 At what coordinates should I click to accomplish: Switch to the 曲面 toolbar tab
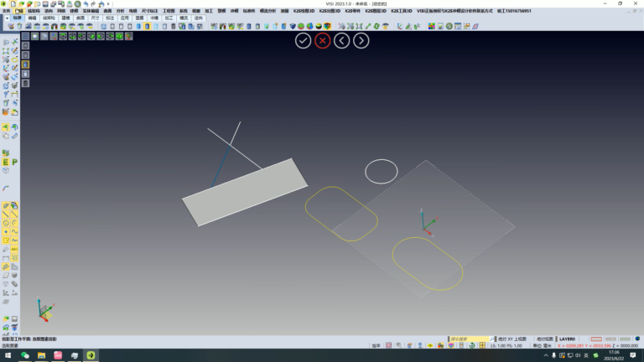click(80, 18)
